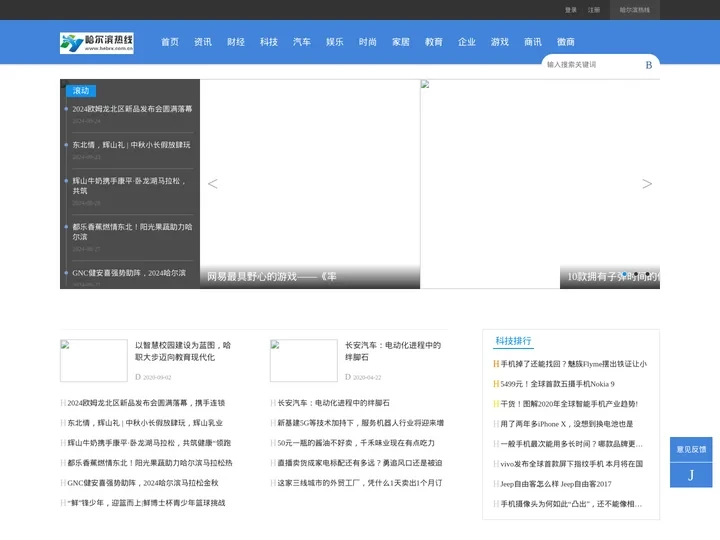Click the 科技排行 section heading

tap(513, 341)
